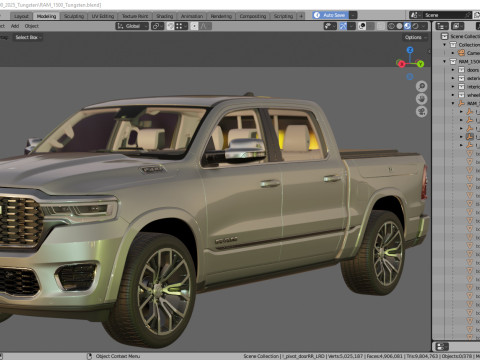Pin the scene to workspace
This screenshot has width=480, height=360.
click(468, 15)
